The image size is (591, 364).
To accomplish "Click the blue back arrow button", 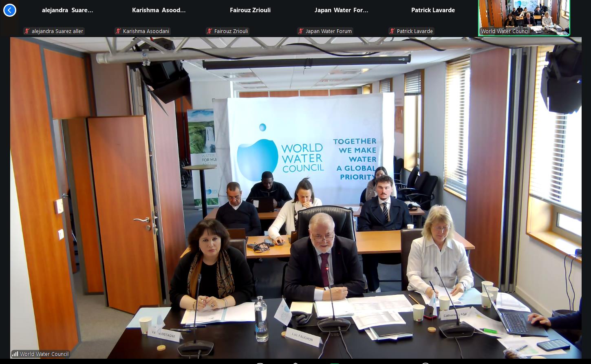I will (10, 10).
